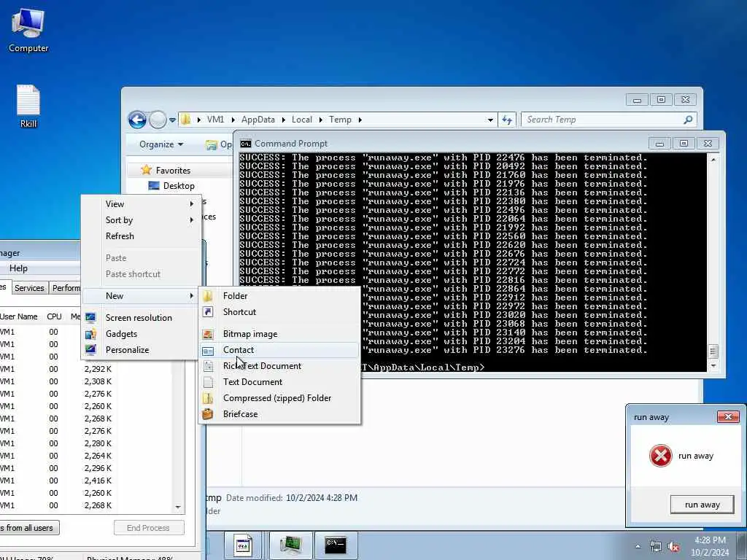Click the network tray icon
The width and height of the screenshot is (747, 560).
tap(656, 547)
